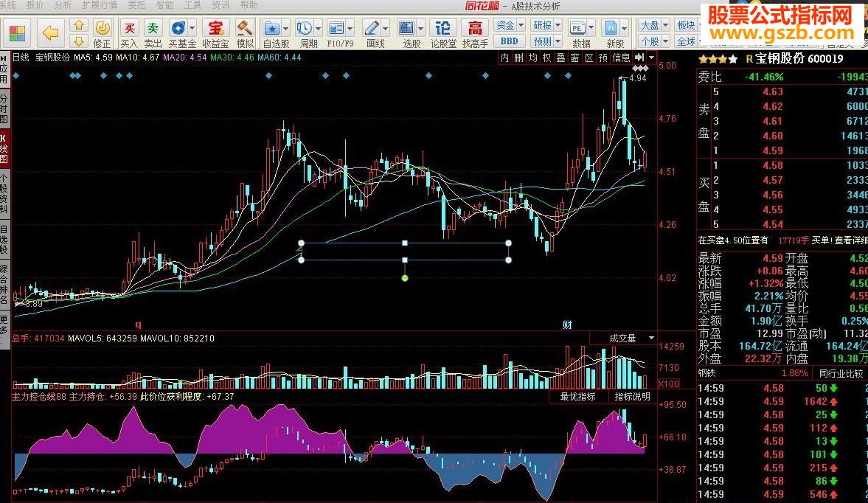
Task: Click the four-color home grid icon
Action: [x=17, y=34]
